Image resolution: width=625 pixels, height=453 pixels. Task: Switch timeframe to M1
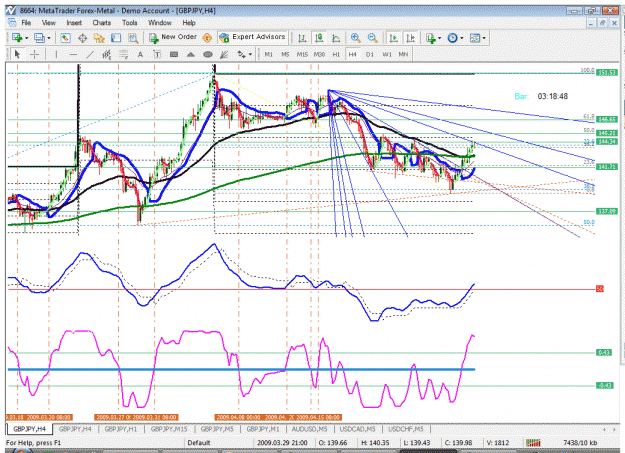click(269, 54)
